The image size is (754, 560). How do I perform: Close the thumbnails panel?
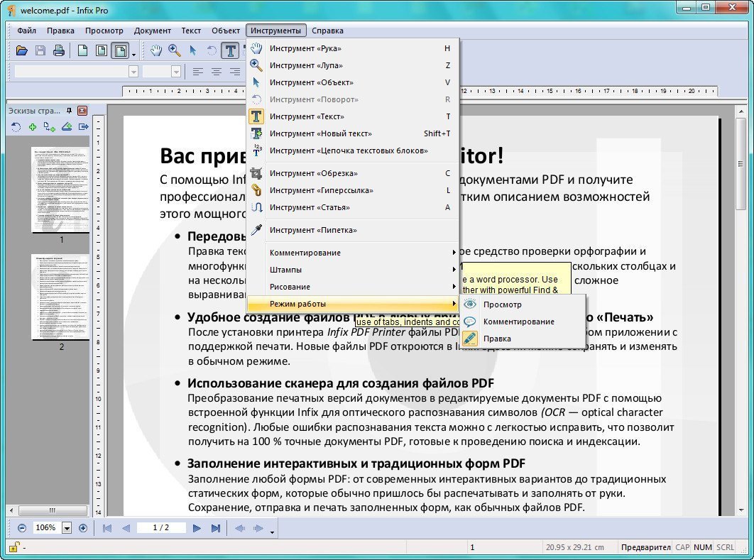click(x=82, y=111)
